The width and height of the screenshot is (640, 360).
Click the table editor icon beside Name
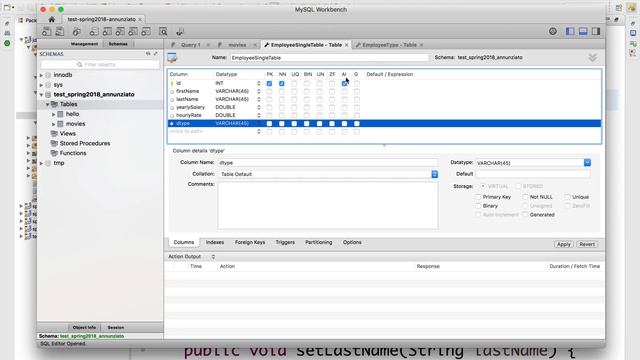(x=172, y=58)
